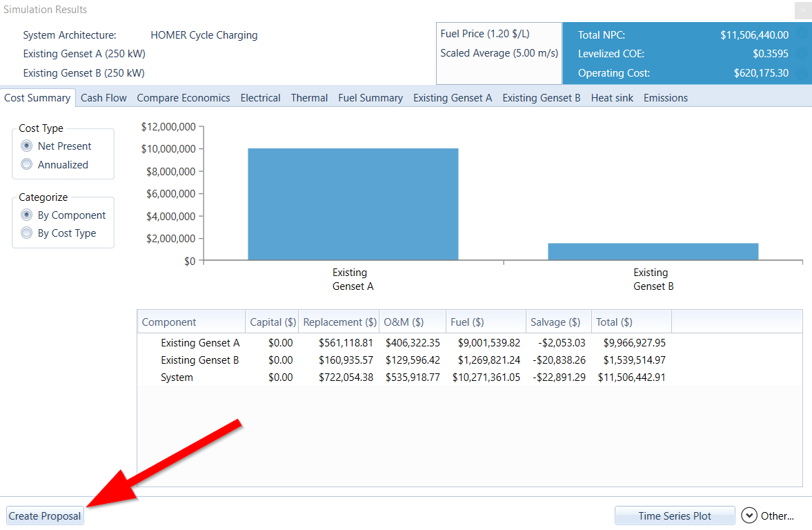Viewport: 812px width, 530px height.
Task: Select the Existing Genset B table row
Action: pyautogui.click(x=200, y=360)
